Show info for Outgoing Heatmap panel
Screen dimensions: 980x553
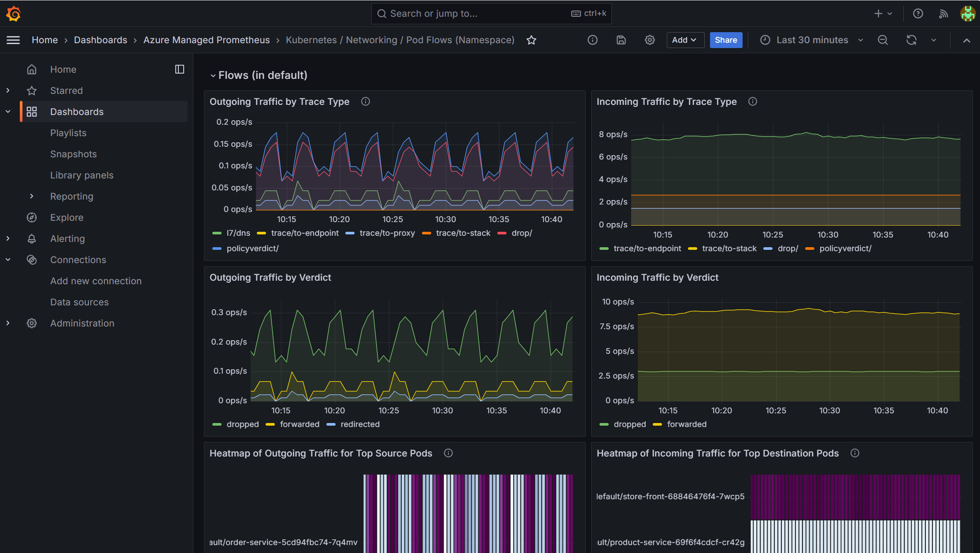[448, 453]
